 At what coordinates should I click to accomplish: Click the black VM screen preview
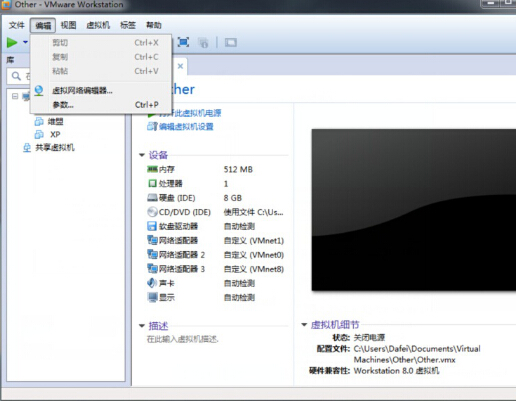tap(414, 210)
